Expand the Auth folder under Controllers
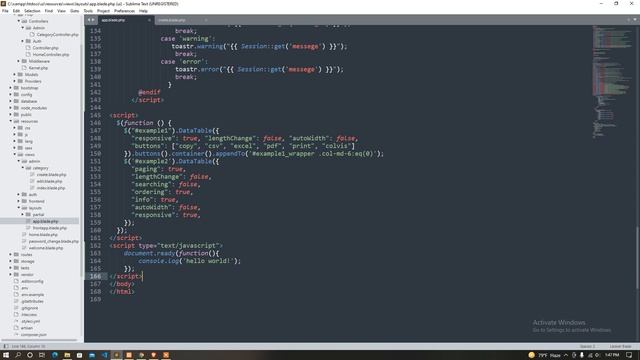 click(x=22, y=41)
